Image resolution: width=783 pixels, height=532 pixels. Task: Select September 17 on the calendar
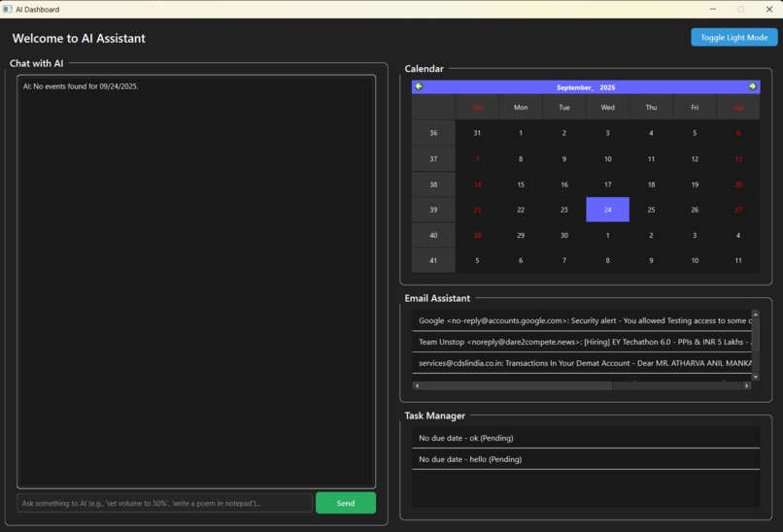coord(608,184)
